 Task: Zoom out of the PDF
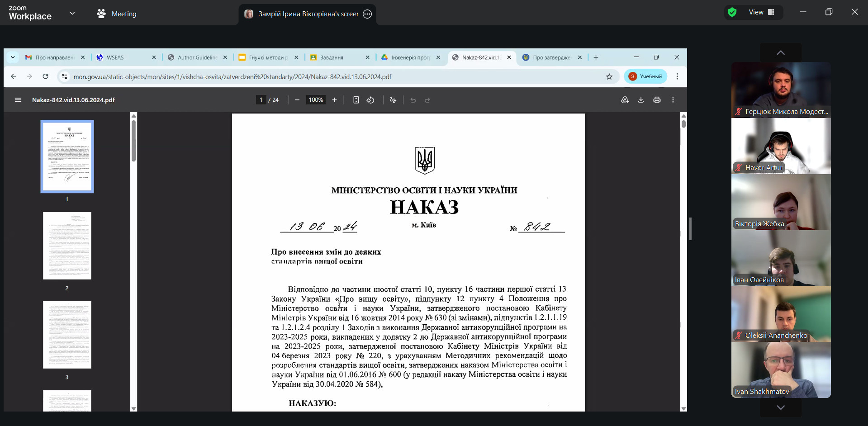point(297,100)
